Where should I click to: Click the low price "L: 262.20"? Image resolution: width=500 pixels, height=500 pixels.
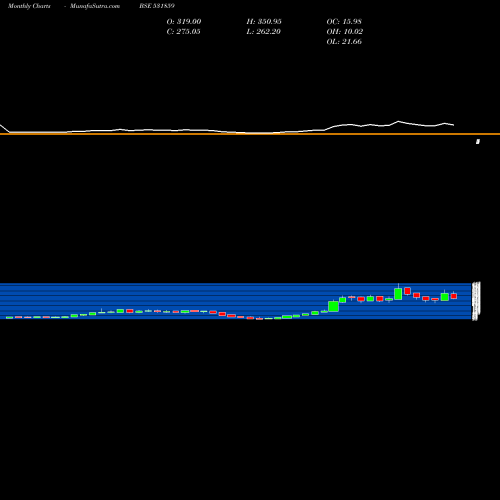(x=263, y=32)
